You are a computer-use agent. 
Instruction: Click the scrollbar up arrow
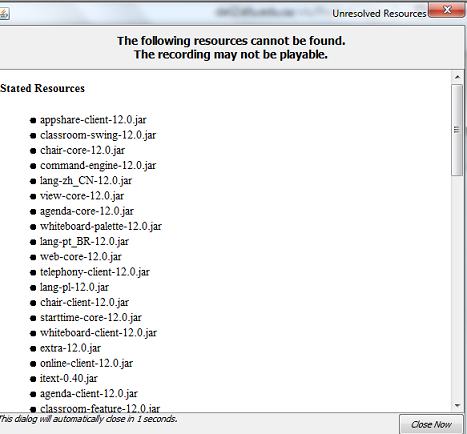457,77
